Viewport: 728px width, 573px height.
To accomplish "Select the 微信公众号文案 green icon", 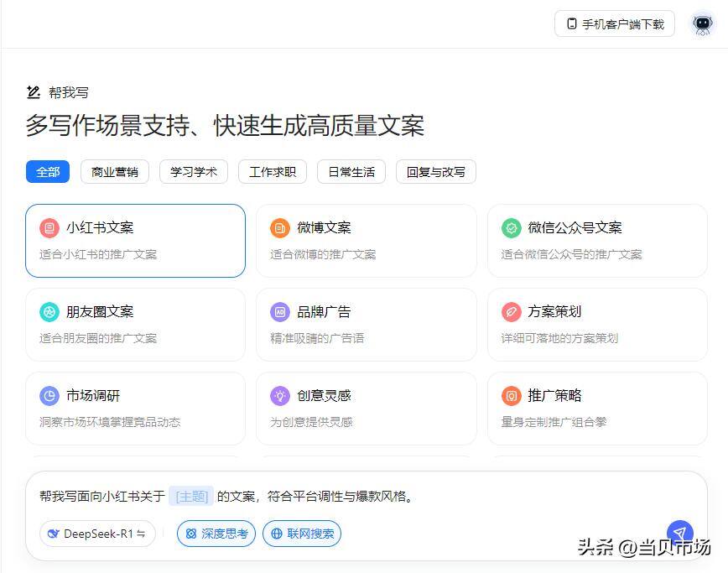I will 511,227.
